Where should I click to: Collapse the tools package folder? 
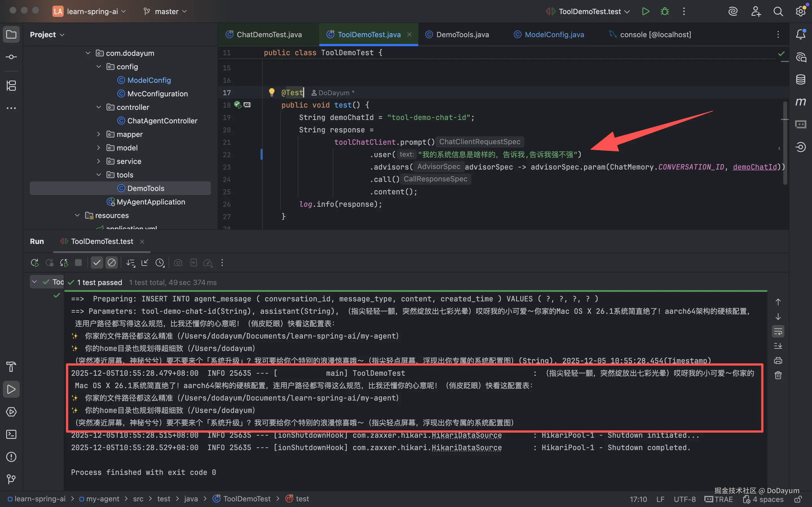98,175
